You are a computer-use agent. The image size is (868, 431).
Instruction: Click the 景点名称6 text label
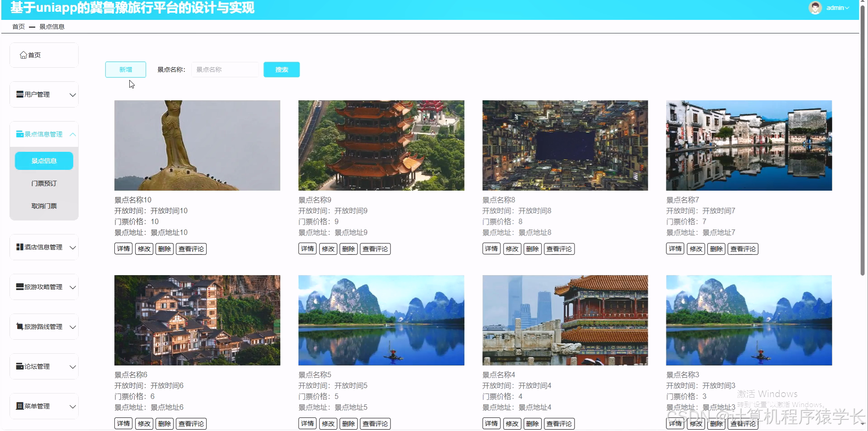(x=131, y=375)
